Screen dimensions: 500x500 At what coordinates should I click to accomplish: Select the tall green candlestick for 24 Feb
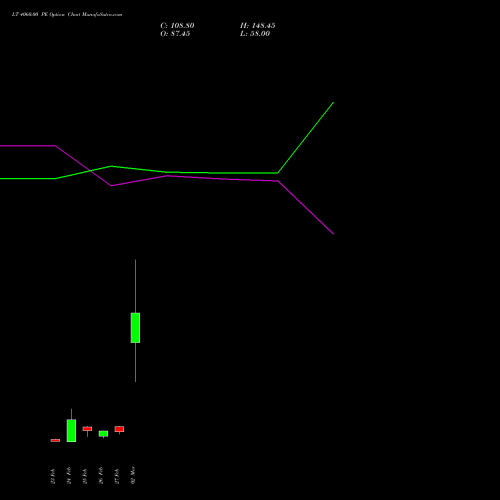71,430
